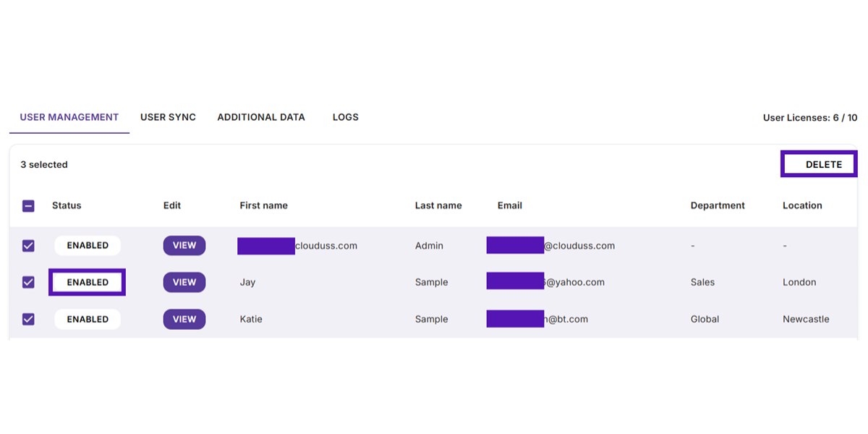Open VIEW details for Jay Sample
This screenshot has height=434, width=868.
coord(184,282)
